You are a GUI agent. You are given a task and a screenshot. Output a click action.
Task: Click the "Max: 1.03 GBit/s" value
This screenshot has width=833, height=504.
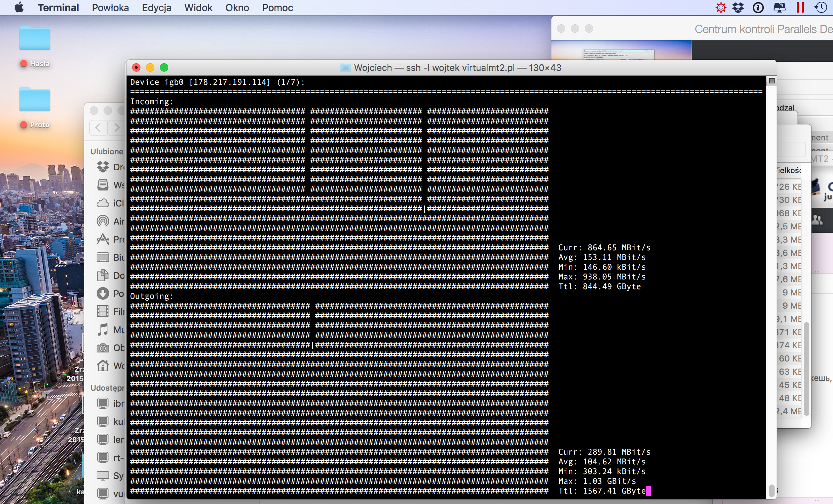597,481
